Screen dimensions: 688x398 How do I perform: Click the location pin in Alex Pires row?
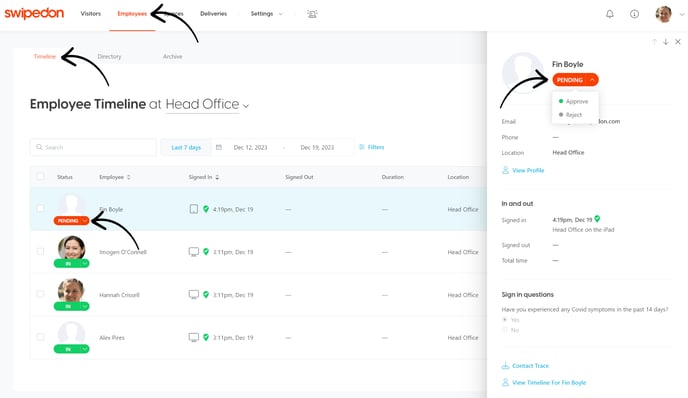pos(206,337)
